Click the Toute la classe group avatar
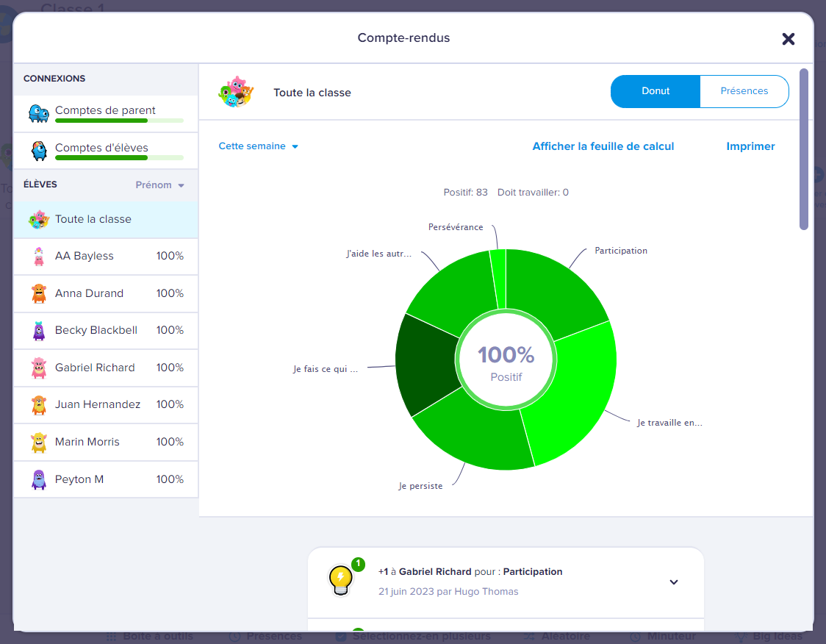The width and height of the screenshot is (826, 644). tap(39, 219)
